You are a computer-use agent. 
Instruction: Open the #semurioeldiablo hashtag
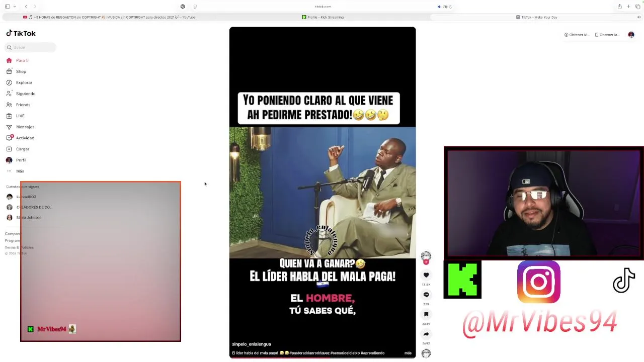[344, 353]
